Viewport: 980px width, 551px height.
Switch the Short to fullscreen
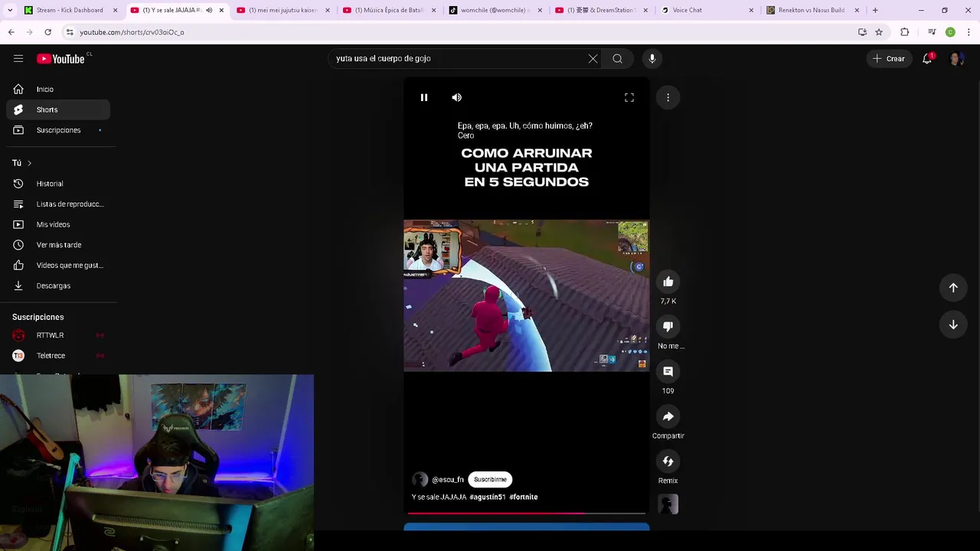629,97
